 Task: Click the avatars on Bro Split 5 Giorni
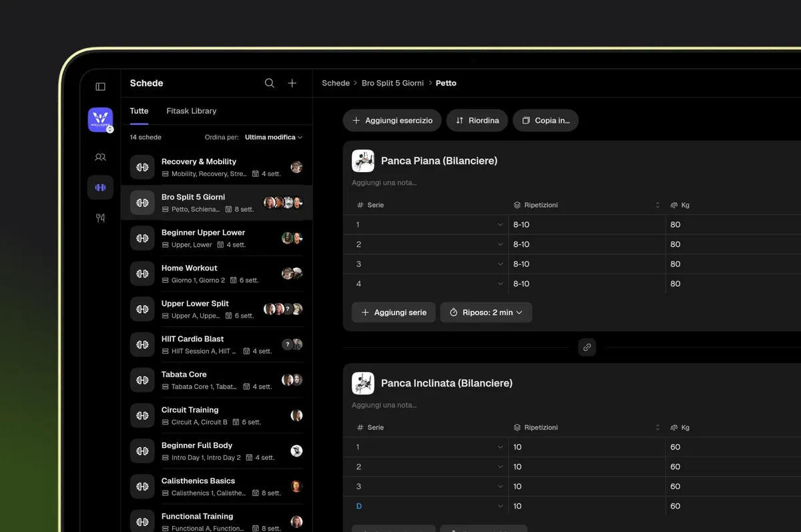284,202
